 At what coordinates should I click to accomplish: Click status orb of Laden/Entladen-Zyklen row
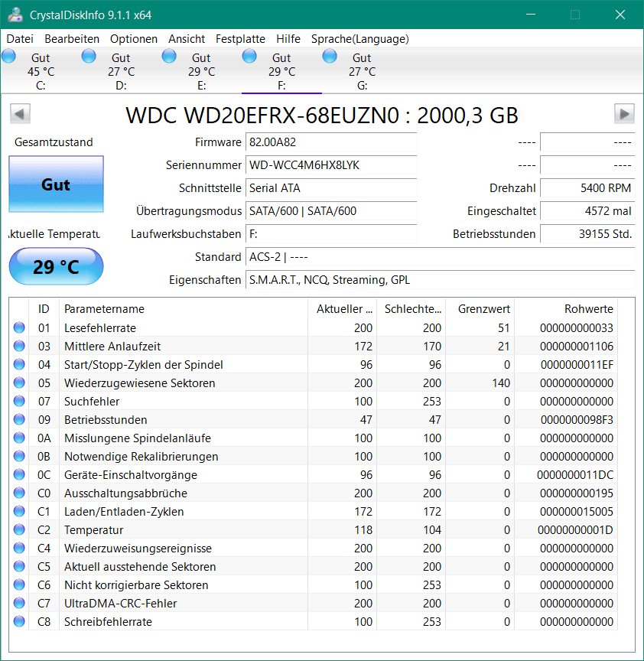pos(19,511)
